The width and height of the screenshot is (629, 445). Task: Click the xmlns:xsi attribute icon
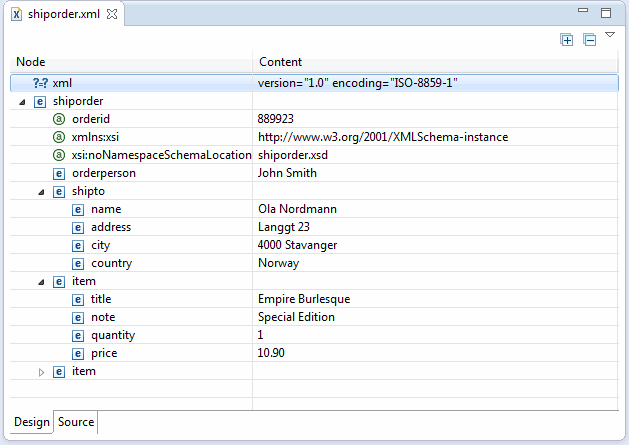tap(58, 137)
